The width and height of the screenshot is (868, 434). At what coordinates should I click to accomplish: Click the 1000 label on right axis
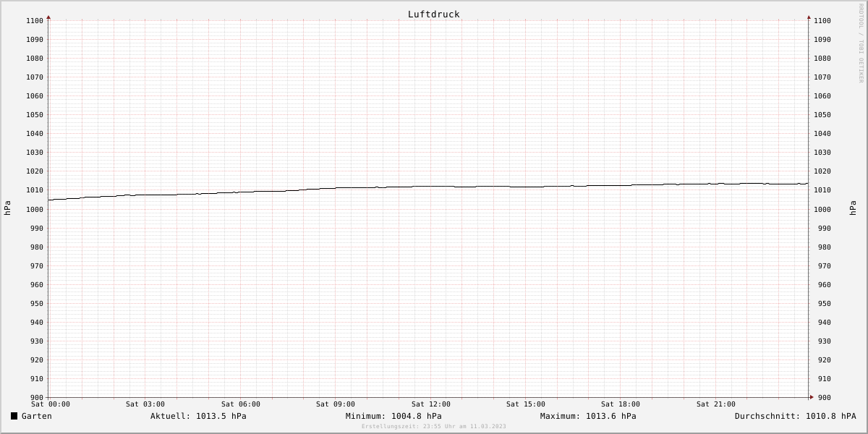tap(822, 209)
